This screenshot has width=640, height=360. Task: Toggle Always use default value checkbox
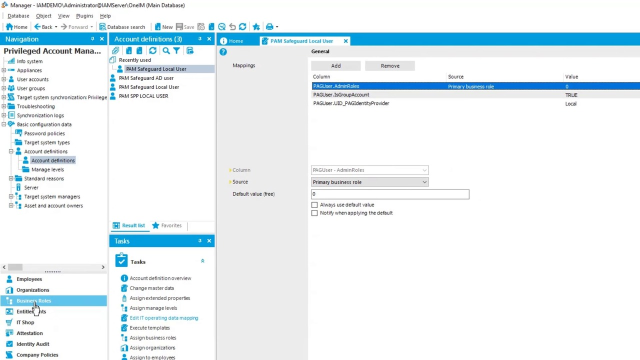tap(314, 205)
